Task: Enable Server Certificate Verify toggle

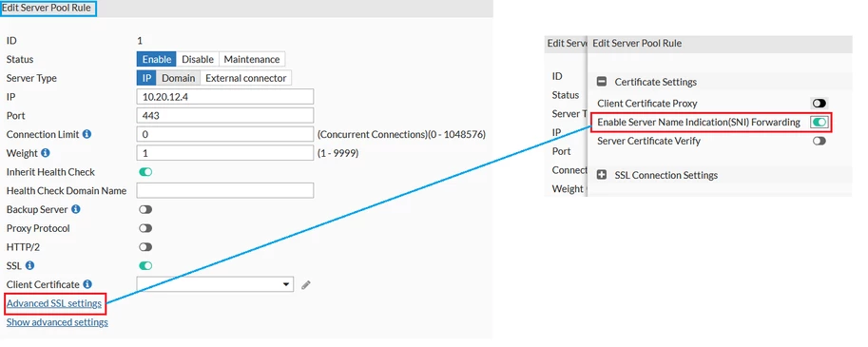Action: click(x=820, y=141)
